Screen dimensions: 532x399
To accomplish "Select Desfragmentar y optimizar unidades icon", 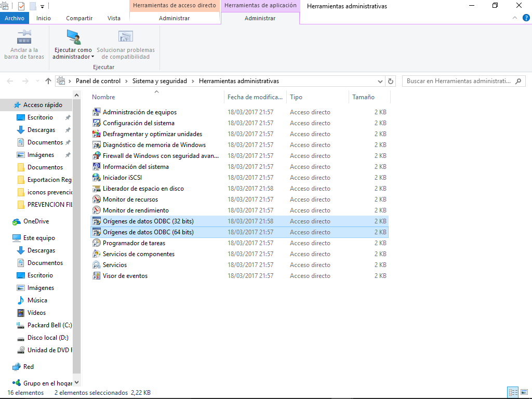I will 97,134.
